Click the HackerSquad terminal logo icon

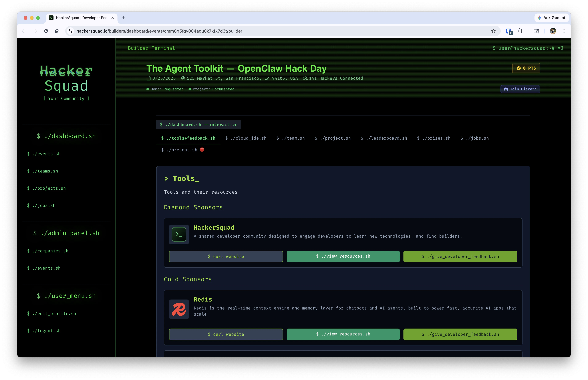tap(179, 234)
